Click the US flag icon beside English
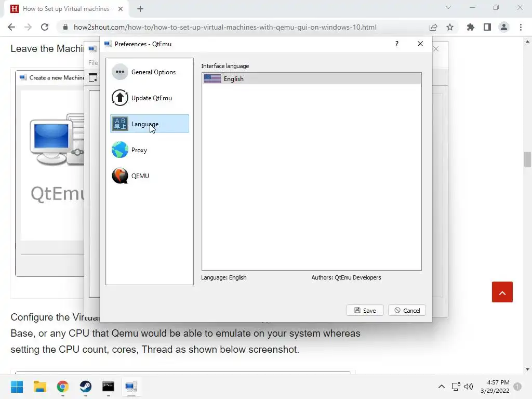The height and width of the screenshot is (399, 532). tap(212, 79)
